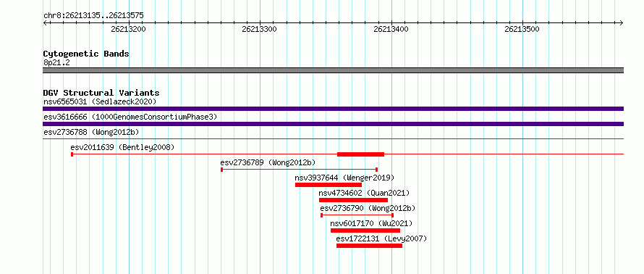The image size is (644, 274).
Task: Select the esv1722131 red variant bar
Action: (x=369, y=246)
